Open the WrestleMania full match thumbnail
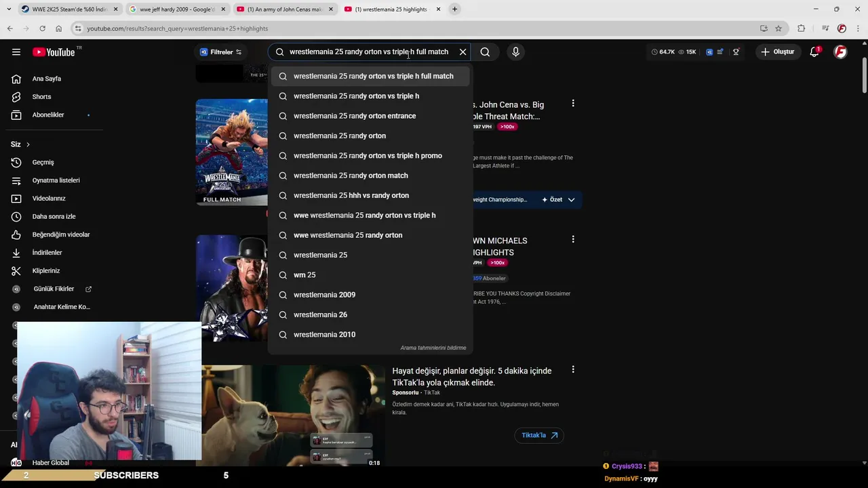Viewport: 868px width, 488px height. [232, 152]
